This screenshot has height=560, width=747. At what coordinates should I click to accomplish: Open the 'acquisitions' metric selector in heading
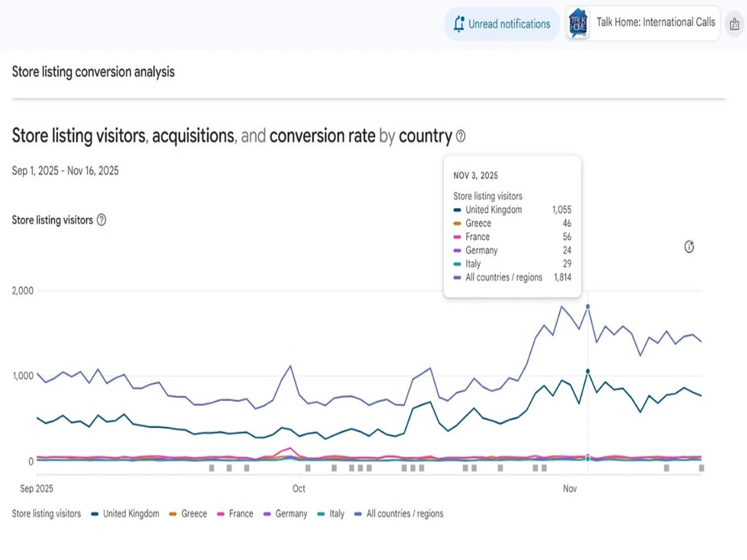[x=193, y=136]
